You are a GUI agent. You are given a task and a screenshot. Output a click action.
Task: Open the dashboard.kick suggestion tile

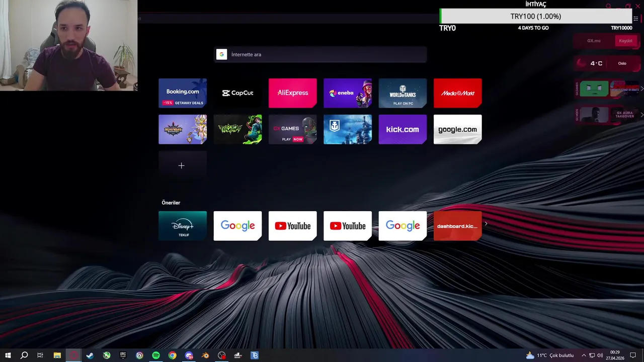coord(458,226)
